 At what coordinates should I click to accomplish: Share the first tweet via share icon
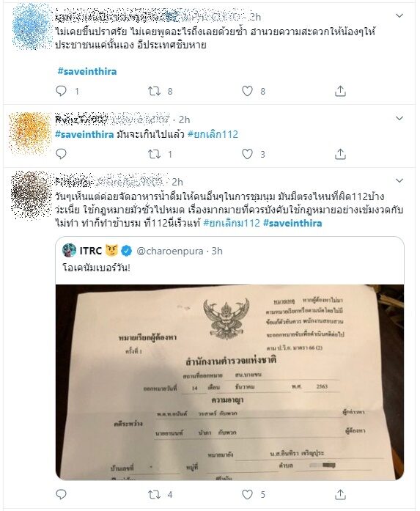[340, 91]
